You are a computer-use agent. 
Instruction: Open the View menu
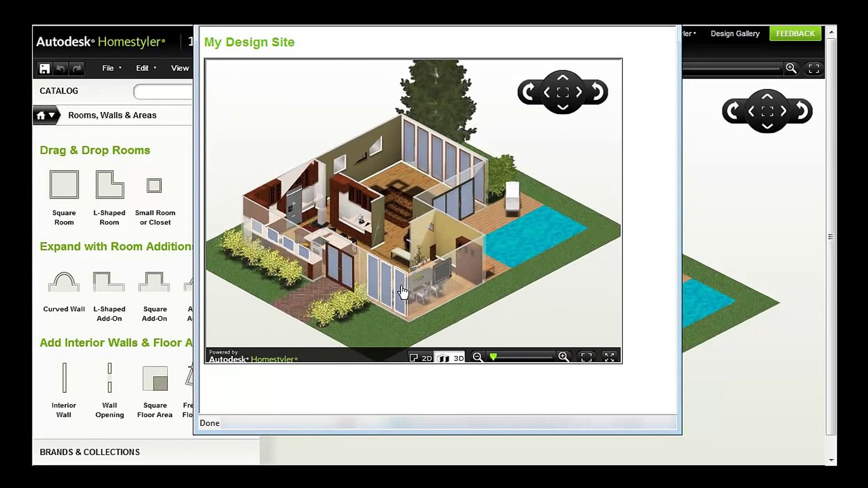tap(179, 68)
